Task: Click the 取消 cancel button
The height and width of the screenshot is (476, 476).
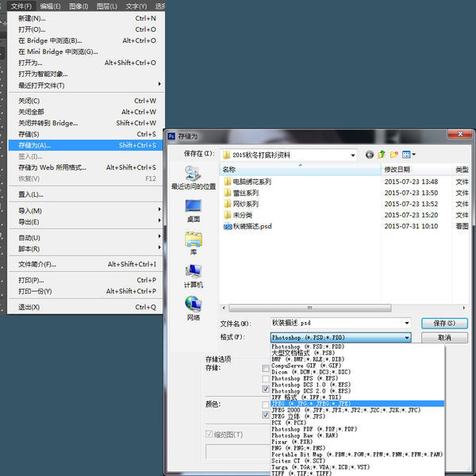Action: tap(444, 337)
